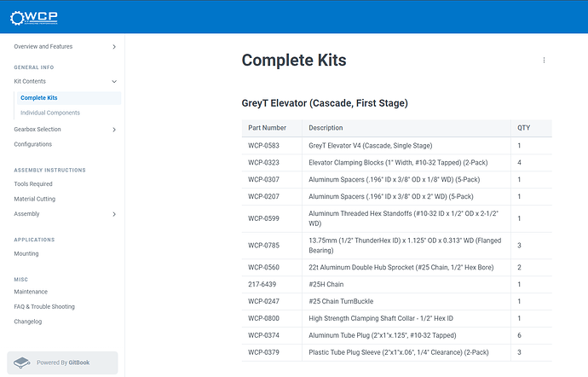Viewport: 588px width, 377px height.
Task: Click High Strength Clamping Shaft Collar description
Action: coord(381,318)
